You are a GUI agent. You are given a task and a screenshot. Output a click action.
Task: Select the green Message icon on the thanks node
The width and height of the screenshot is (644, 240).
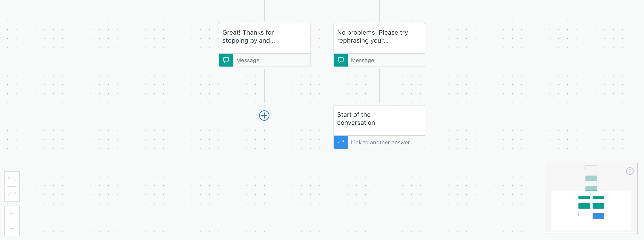point(226,60)
